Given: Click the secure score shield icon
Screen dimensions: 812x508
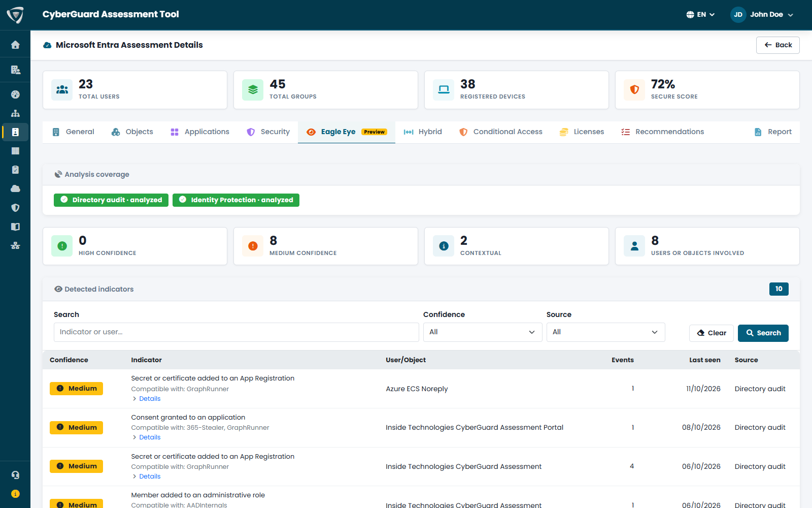Looking at the screenshot, I should click(x=634, y=90).
